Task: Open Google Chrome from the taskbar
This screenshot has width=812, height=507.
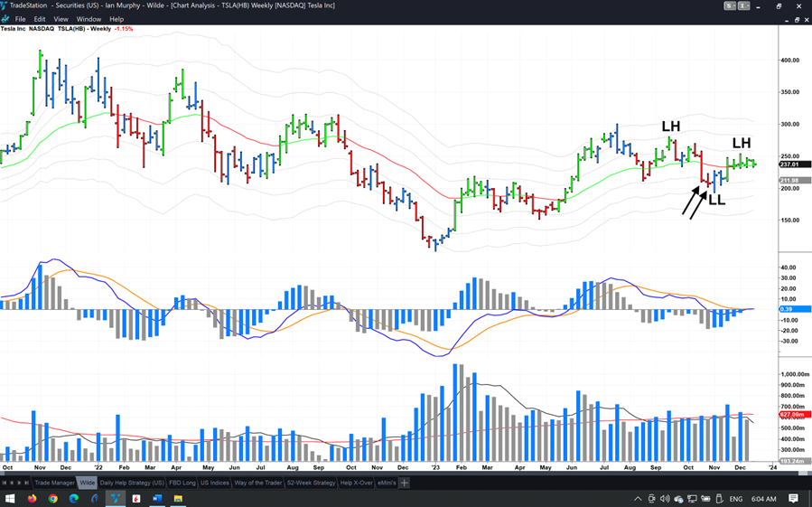Action: coord(53,499)
